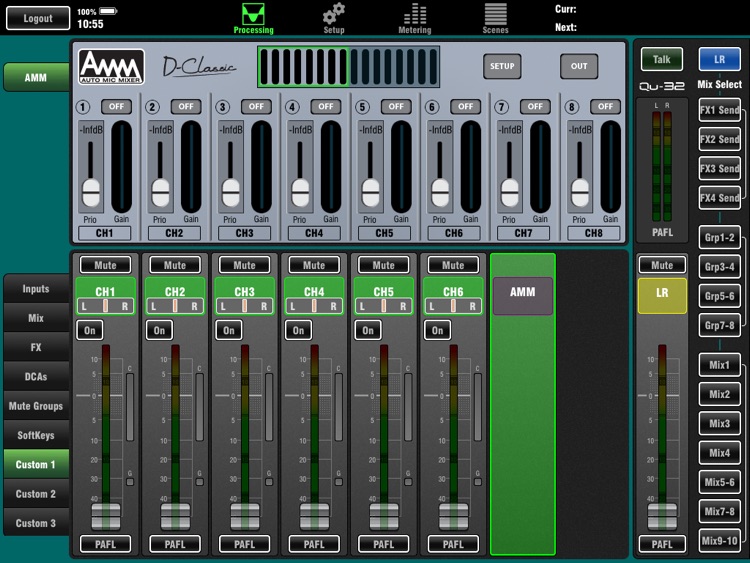Screen dimensions: 750x563
Task: Select the yellow LR master name block
Action: coord(662,296)
